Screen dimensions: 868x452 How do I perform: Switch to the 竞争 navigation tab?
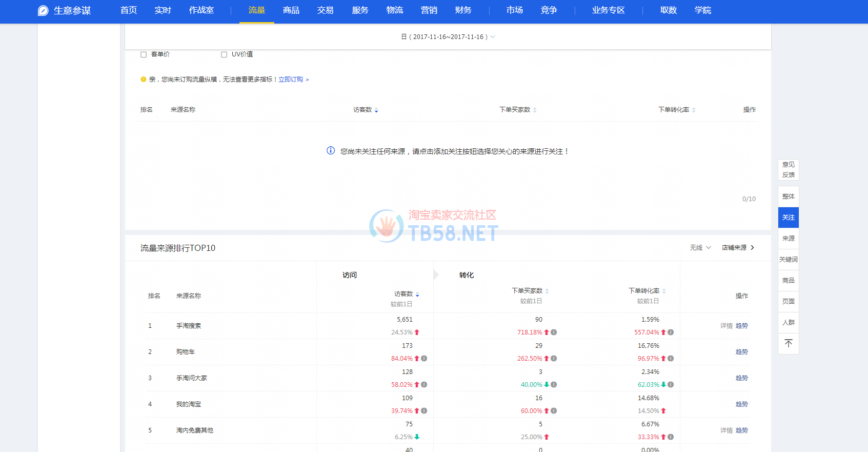coord(549,10)
